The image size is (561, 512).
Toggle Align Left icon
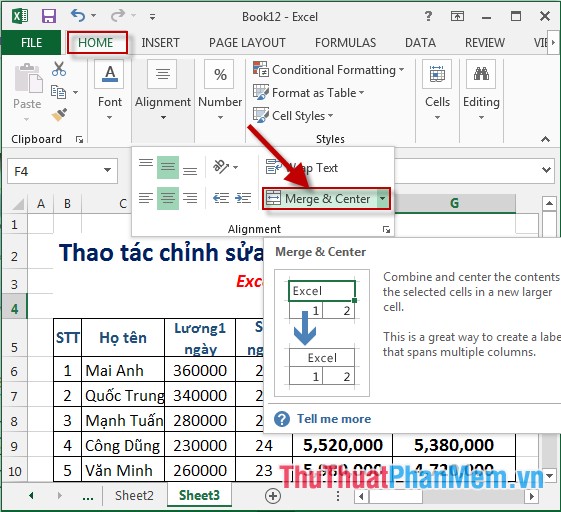coord(146,198)
